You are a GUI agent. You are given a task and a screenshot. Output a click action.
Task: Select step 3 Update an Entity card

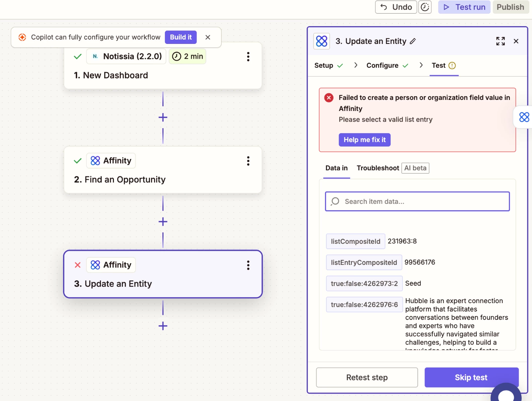tap(163, 274)
